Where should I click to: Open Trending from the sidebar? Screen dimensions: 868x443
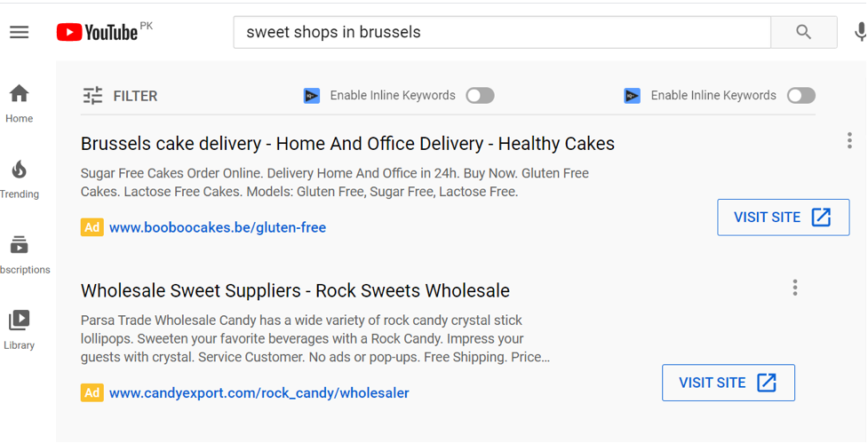pos(20,179)
